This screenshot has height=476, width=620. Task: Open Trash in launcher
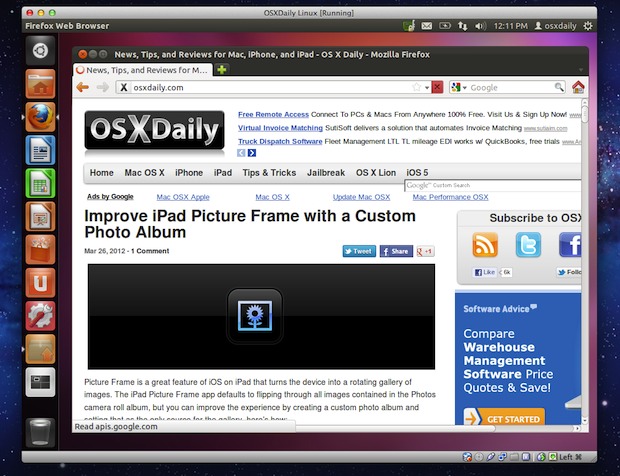(40, 433)
